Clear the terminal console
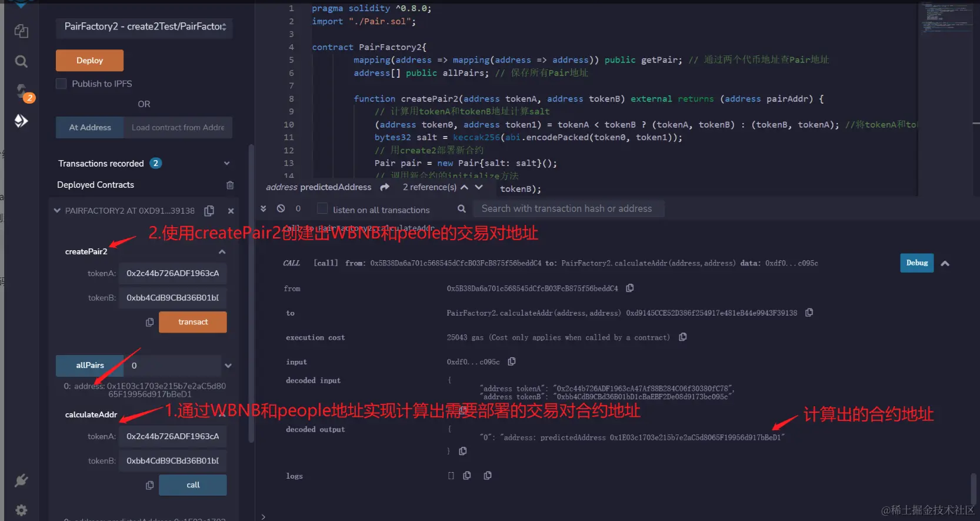Viewport: 980px width, 521px height. click(x=281, y=208)
